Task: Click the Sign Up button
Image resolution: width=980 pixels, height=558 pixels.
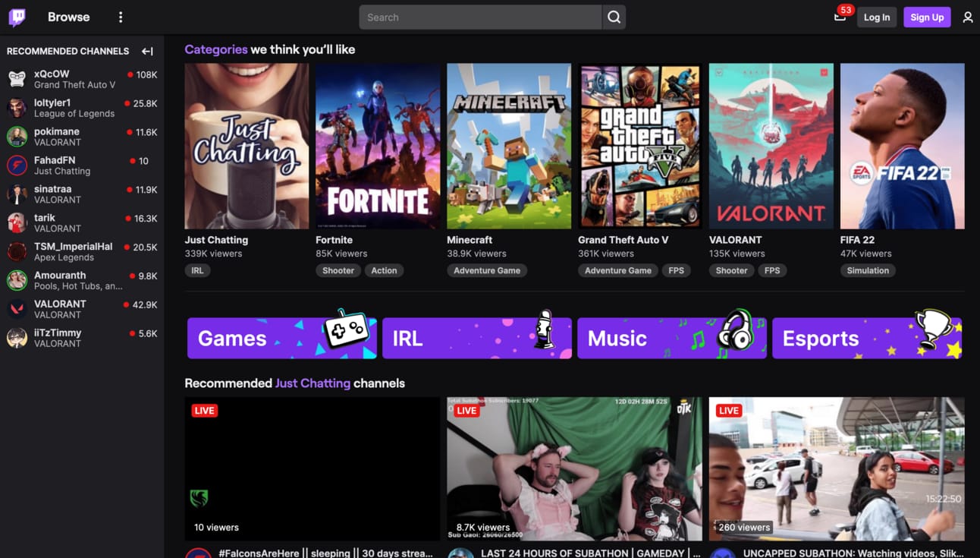Action: coord(927,17)
